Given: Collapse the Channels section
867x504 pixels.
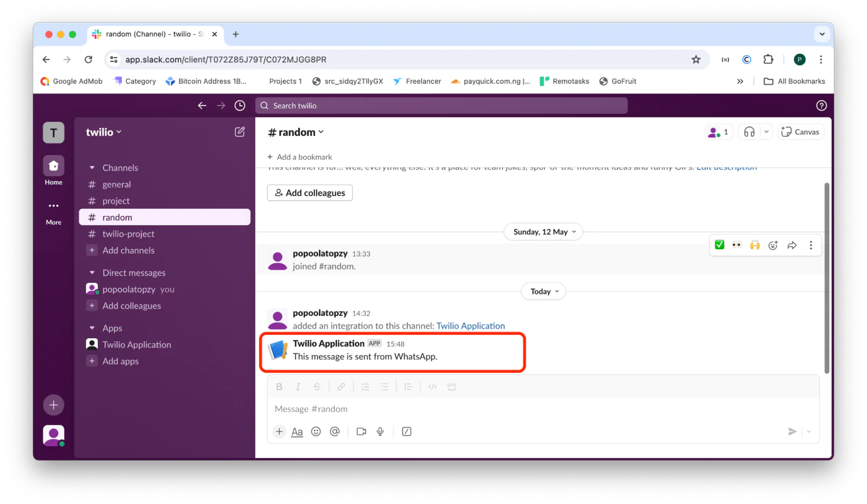Looking at the screenshot, I should 92,168.
